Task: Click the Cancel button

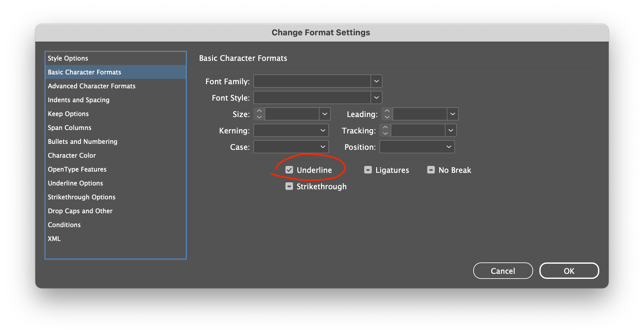Action: click(503, 271)
